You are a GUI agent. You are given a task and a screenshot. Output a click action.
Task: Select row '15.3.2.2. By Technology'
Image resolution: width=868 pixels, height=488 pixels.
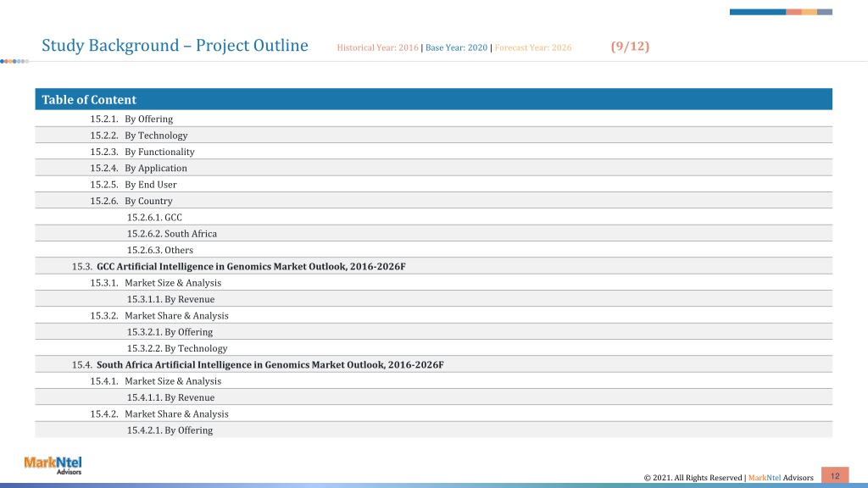point(433,348)
